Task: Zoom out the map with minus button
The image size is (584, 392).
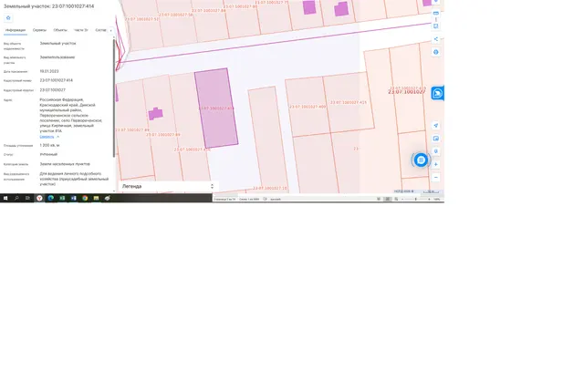Action: tap(436, 178)
